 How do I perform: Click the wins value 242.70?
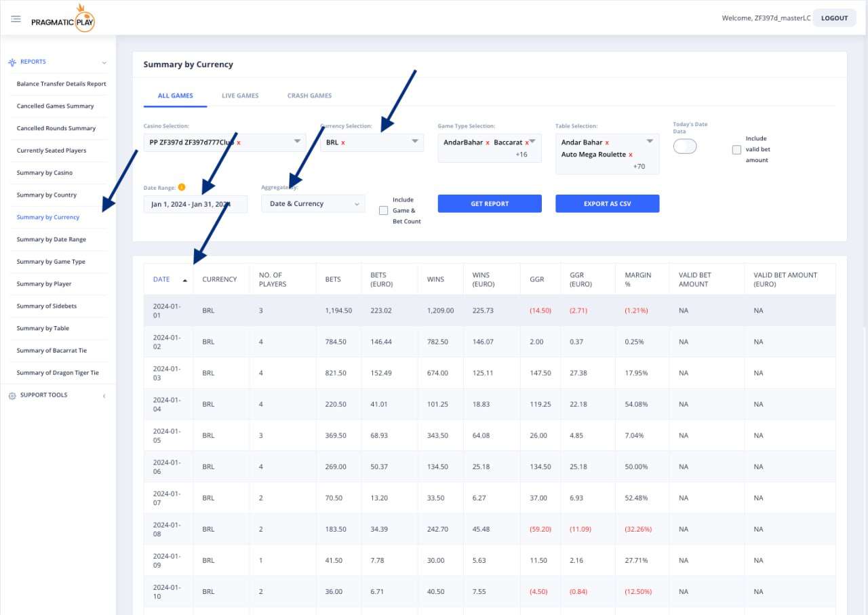(438, 529)
